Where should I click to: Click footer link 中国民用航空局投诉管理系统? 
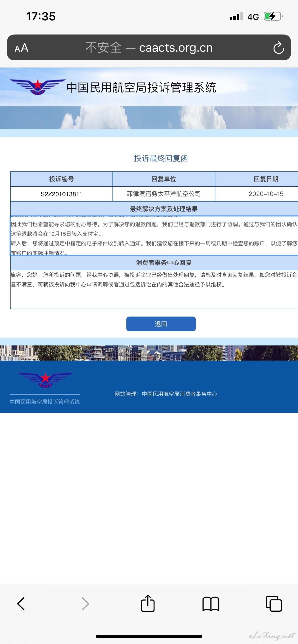pyautogui.click(x=45, y=402)
